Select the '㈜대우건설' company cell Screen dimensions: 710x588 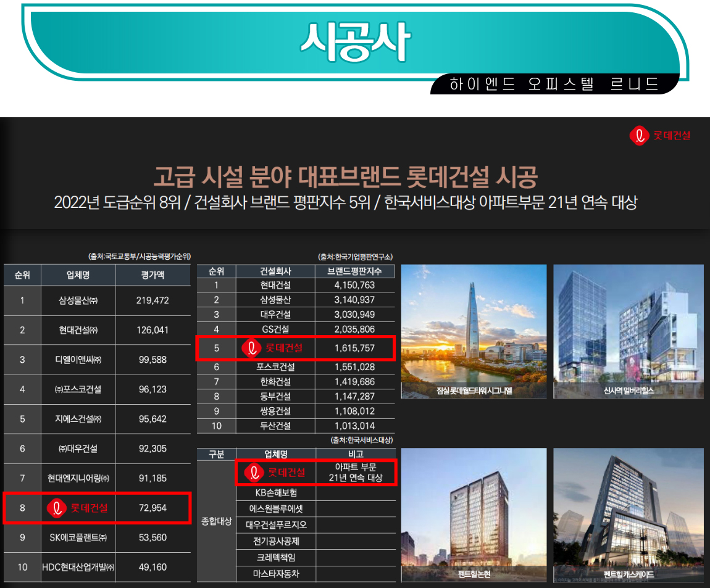78,449
